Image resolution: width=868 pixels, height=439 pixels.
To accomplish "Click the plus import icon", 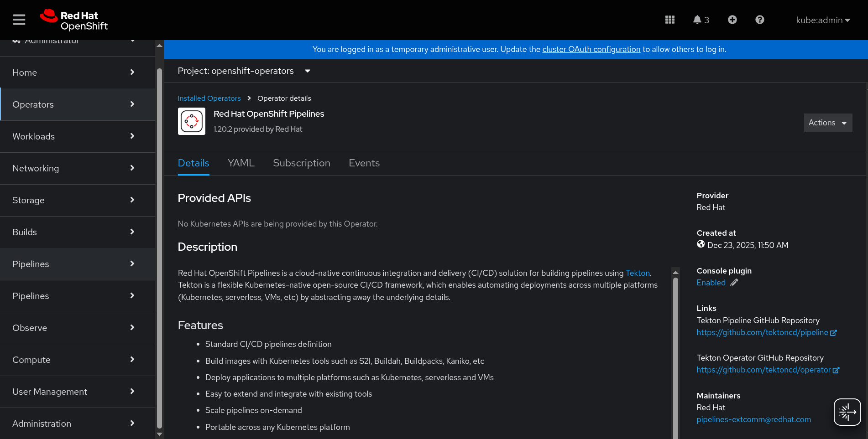I will point(732,20).
